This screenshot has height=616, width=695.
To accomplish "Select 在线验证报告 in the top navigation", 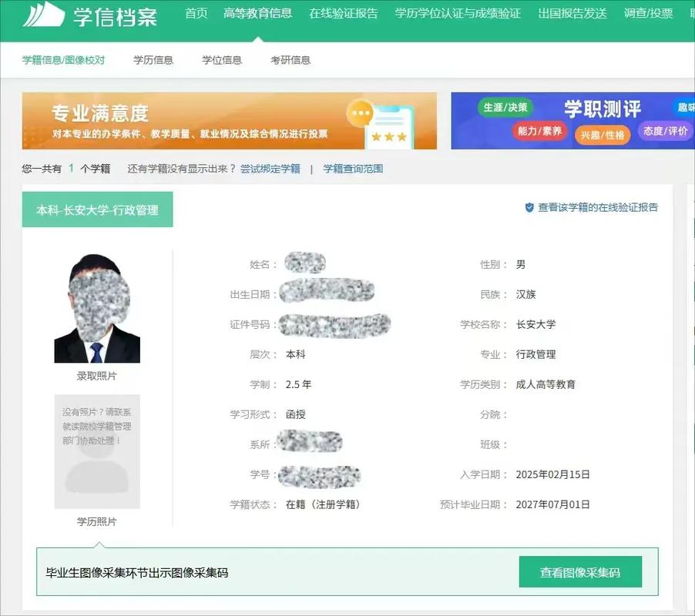I will (344, 14).
